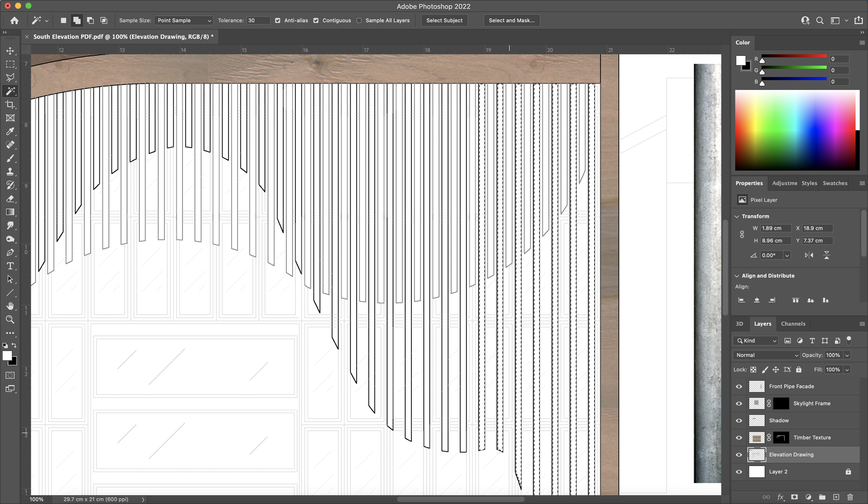Select the Hand tool
Viewport: 868px width, 504px height.
point(10,306)
